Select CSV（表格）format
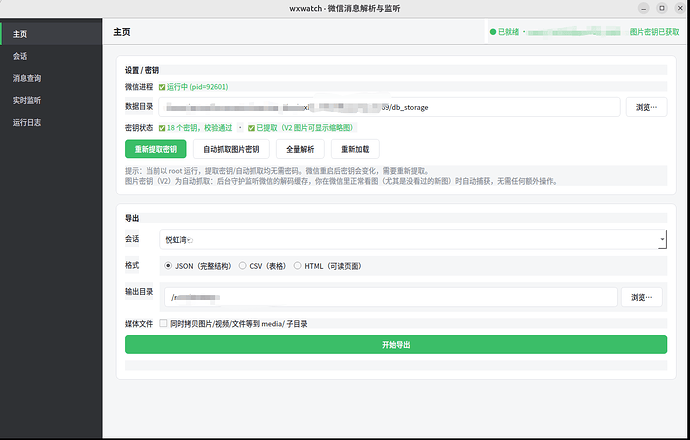The image size is (690, 440). (x=262, y=266)
